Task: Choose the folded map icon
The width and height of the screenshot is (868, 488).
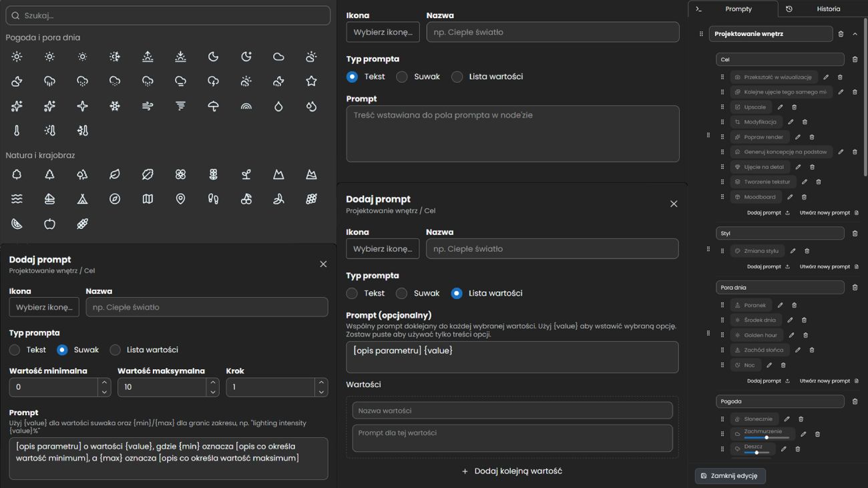Action: [148, 199]
